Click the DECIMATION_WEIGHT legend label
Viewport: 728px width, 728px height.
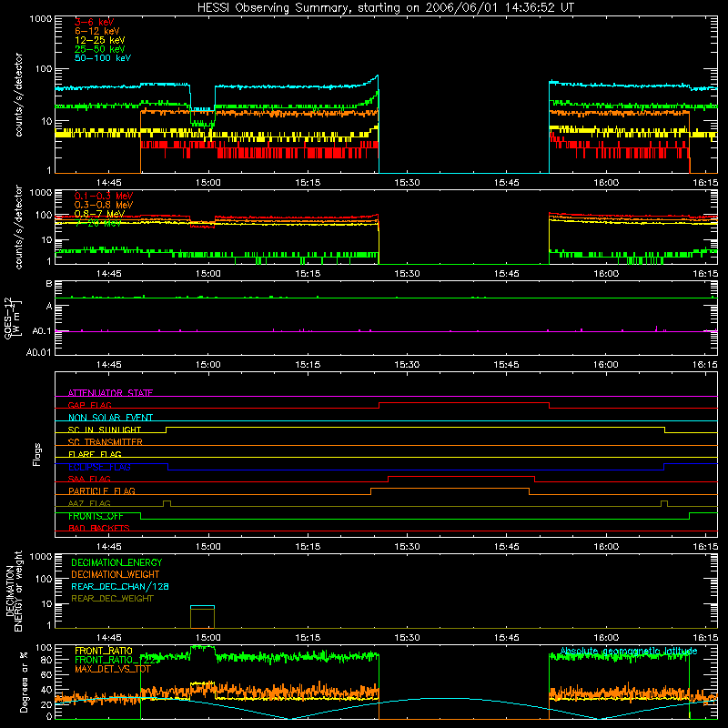[116, 574]
